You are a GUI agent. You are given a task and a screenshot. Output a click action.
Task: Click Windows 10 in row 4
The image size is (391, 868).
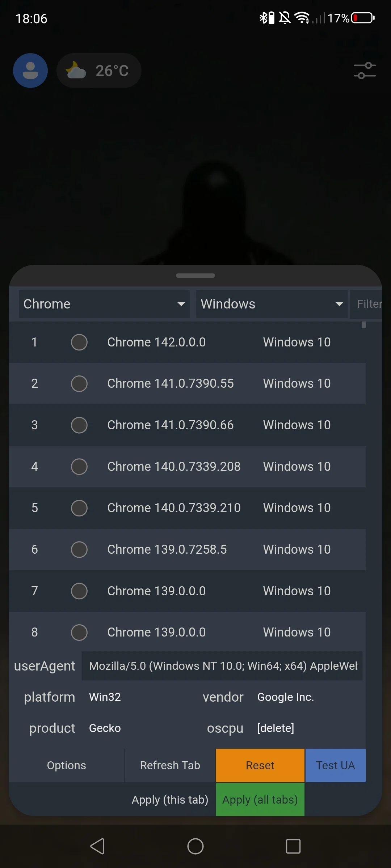(x=297, y=467)
